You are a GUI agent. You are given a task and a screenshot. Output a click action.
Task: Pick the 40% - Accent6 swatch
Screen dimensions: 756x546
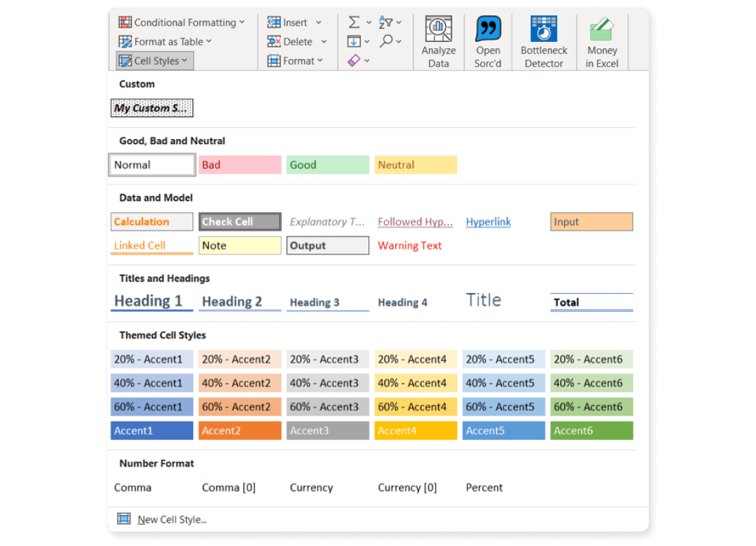[592, 383]
